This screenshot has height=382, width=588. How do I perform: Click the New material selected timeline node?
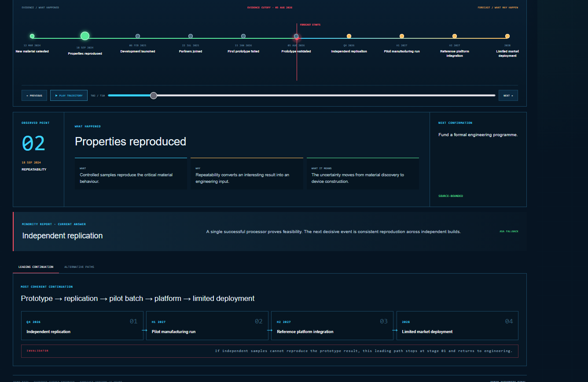[x=32, y=36]
